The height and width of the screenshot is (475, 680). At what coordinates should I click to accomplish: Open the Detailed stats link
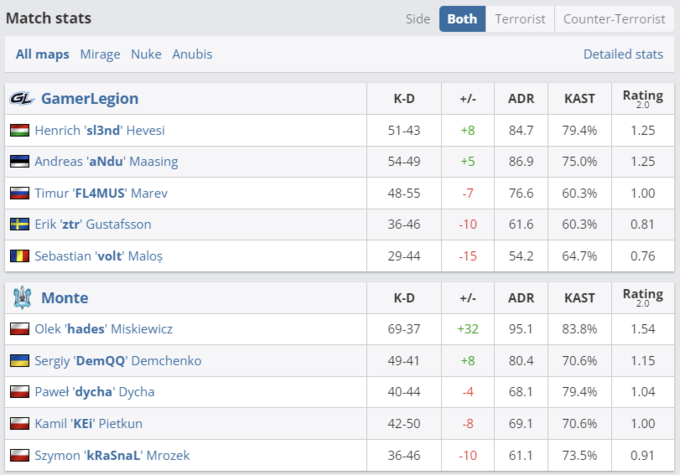coord(623,54)
